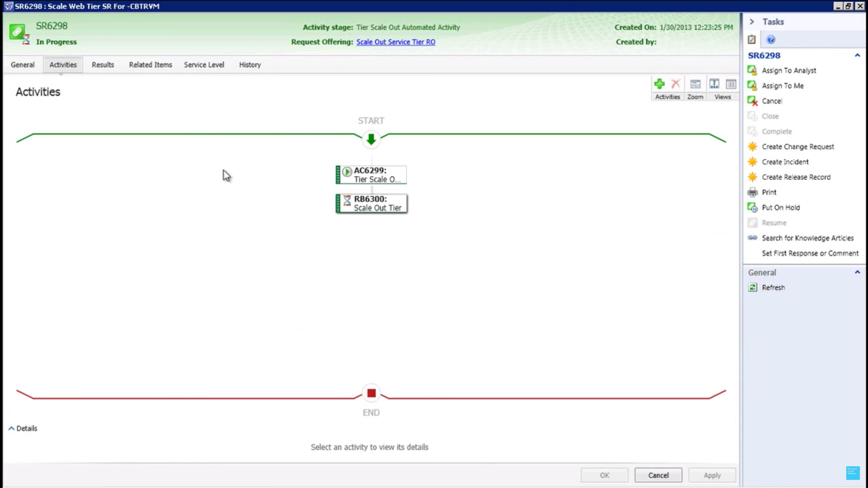Click the Cancel button at bottom
The height and width of the screenshot is (488, 868).
coord(658,475)
